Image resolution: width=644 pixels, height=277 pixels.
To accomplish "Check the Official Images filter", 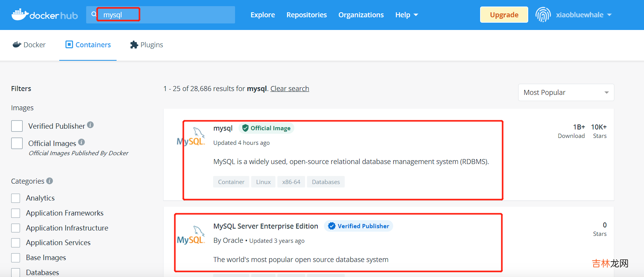I will [x=17, y=143].
